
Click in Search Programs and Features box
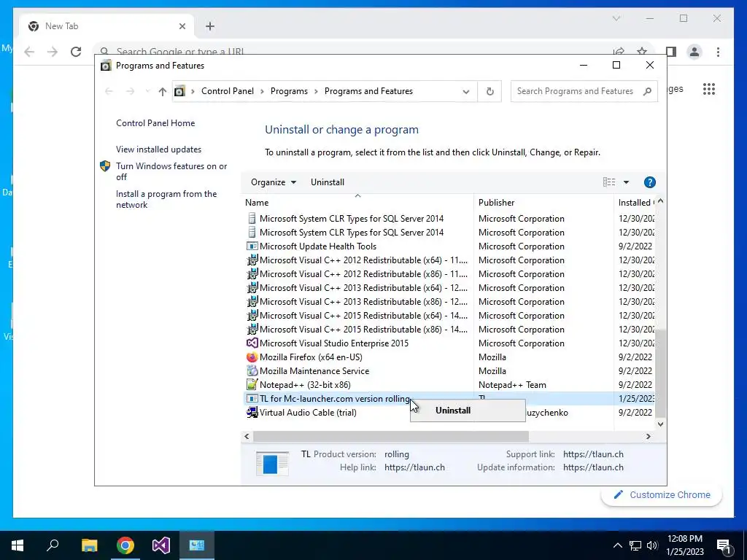575,91
